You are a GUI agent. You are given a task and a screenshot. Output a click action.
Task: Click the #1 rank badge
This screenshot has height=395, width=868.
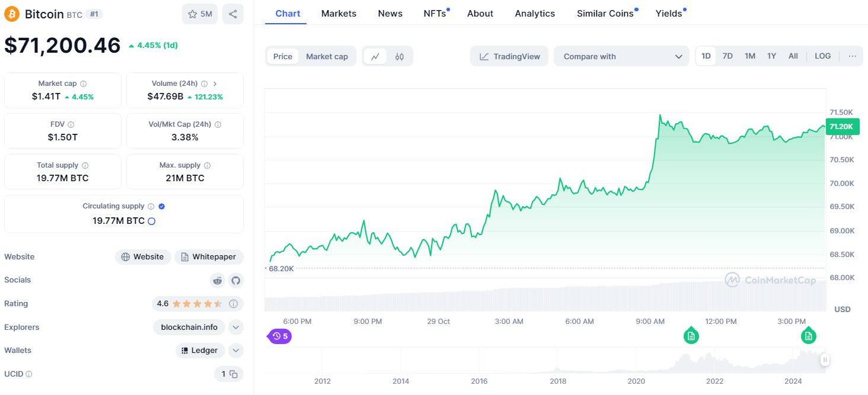coord(94,14)
